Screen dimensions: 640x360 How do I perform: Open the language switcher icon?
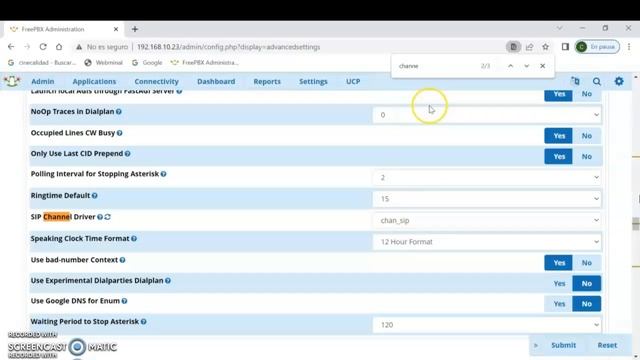click(576, 81)
